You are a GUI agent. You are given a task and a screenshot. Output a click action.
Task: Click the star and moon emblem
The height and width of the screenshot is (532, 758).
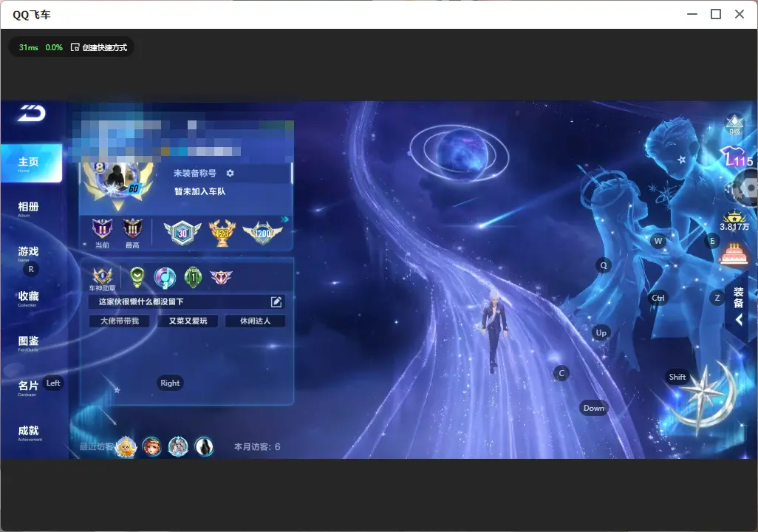704,397
